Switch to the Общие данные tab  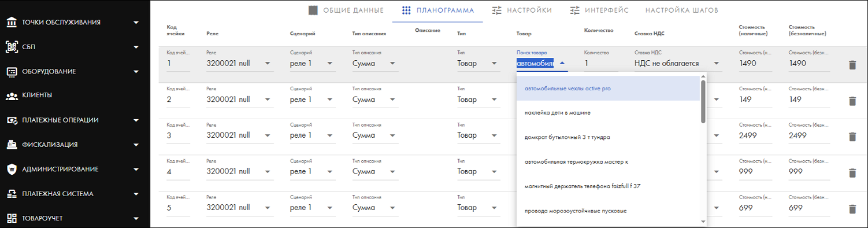[346, 10]
